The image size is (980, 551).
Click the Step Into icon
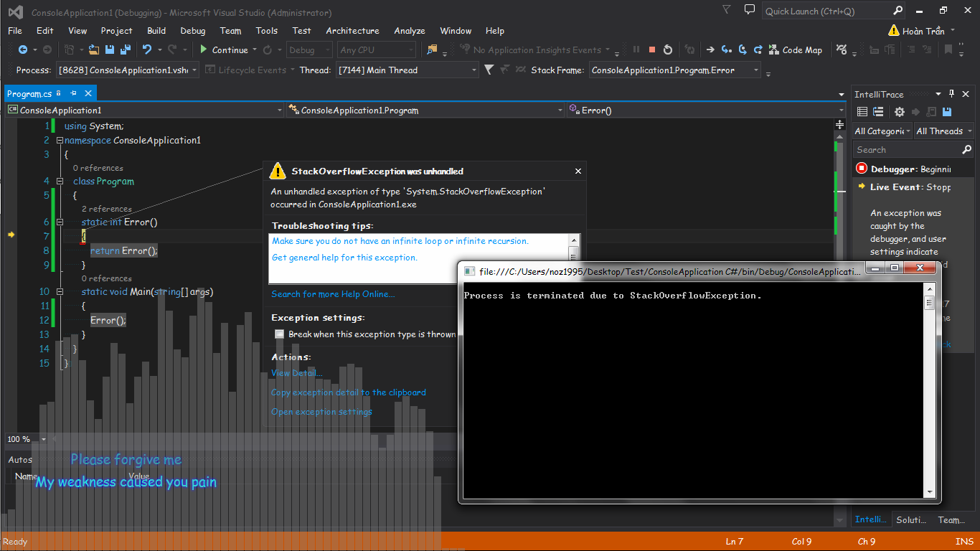727,50
